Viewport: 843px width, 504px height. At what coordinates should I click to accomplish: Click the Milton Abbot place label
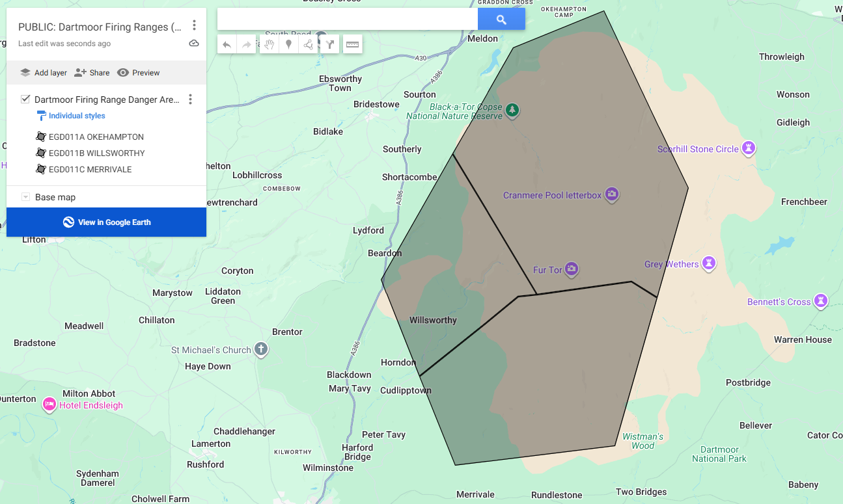89,393
